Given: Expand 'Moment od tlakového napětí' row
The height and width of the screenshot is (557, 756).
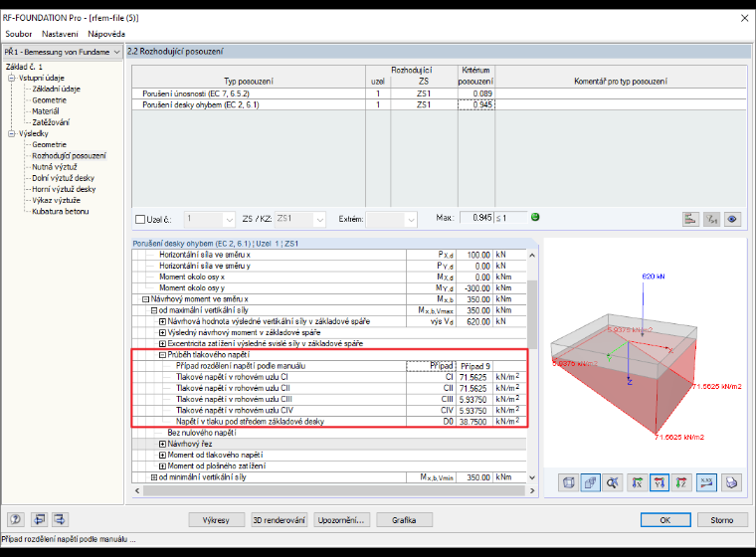Looking at the screenshot, I should 162,455.
